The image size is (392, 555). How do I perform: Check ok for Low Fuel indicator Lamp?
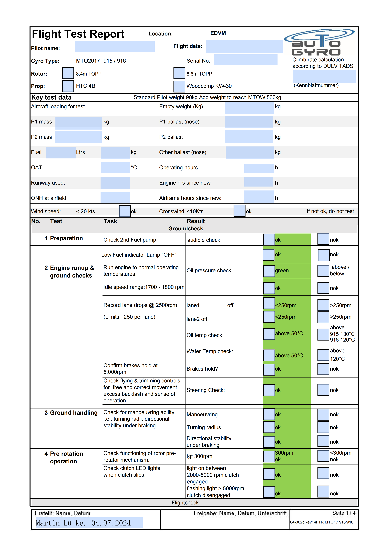(269, 255)
